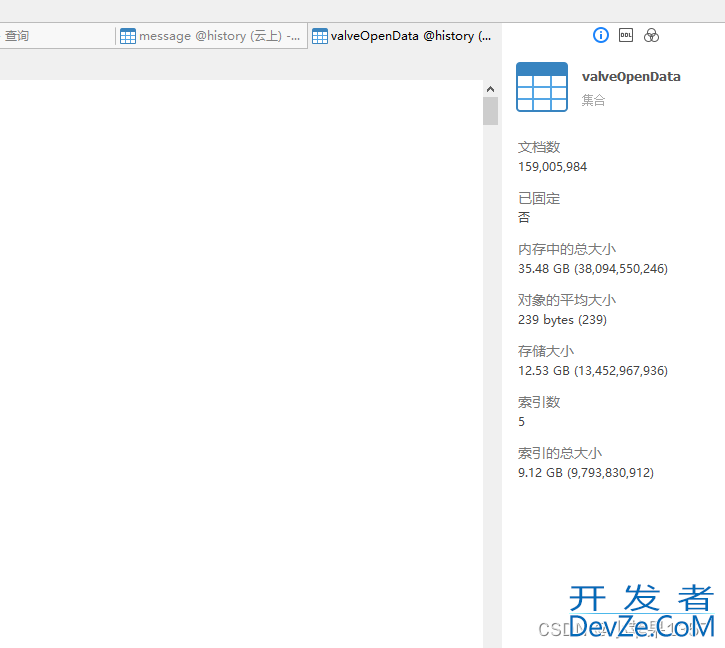Open the information panel icon
725x648 pixels.
coord(601,35)
